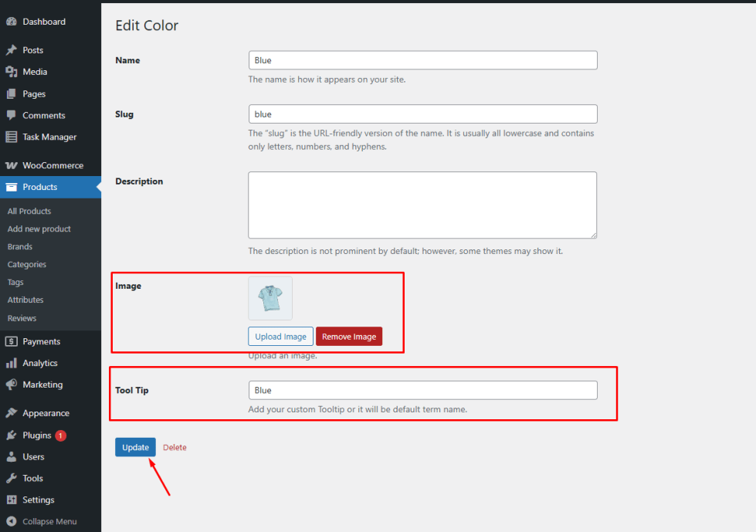The image size is (756, 532).
Task: Click the Collapse Menu label
Action: click(x=49, y=521)
